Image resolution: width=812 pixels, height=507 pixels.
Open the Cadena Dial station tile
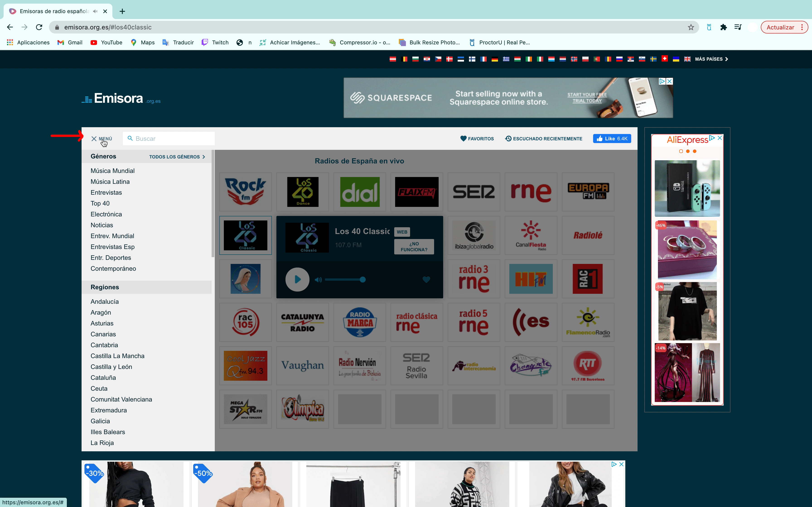click(360, 192)
